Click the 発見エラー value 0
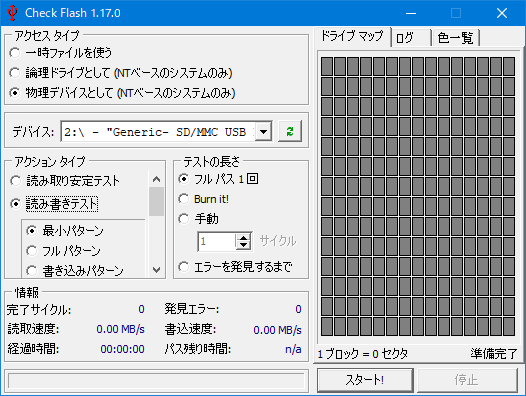Viewport: 526px width, 396px height. [298, 309]
